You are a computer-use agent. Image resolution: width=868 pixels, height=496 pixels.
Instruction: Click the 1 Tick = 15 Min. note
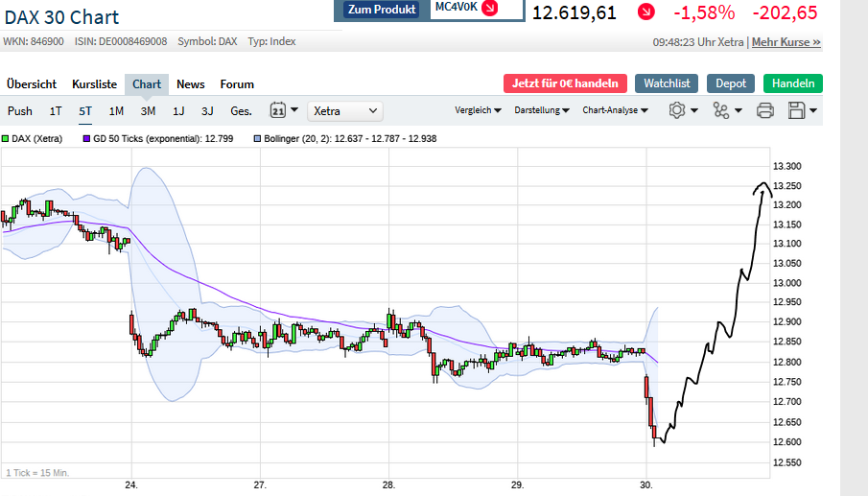[37, 473]
